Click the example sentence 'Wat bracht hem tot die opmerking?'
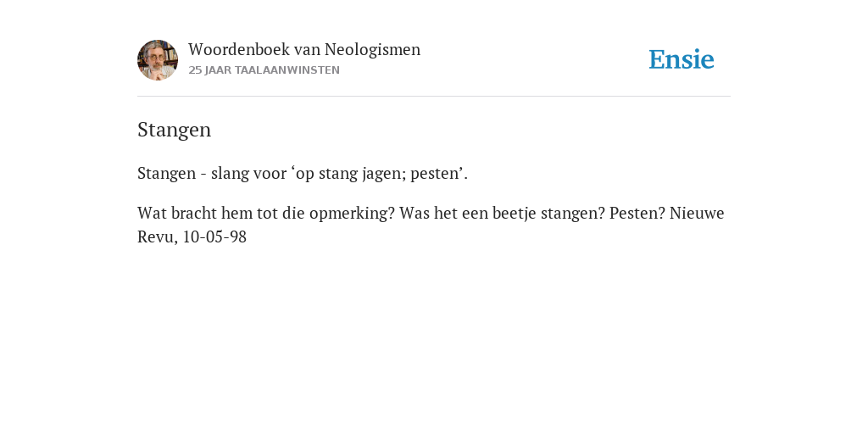Viewport: 868px width, 434px height. click(x=266, y=213)
